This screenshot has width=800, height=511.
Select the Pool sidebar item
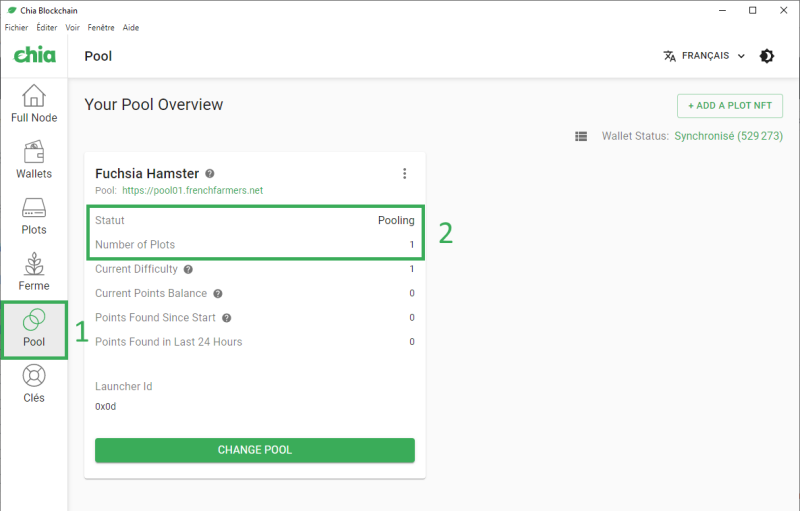coord(34,329)
